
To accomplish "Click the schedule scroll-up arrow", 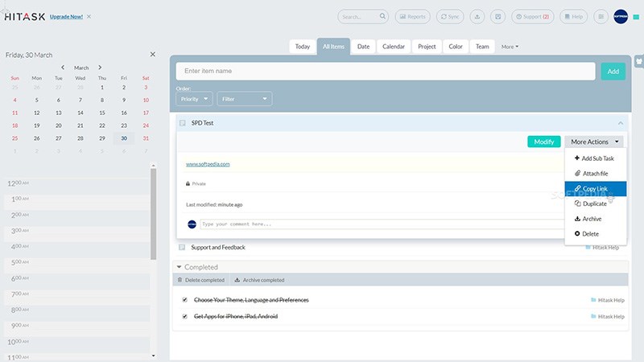I will coord(153,166).
